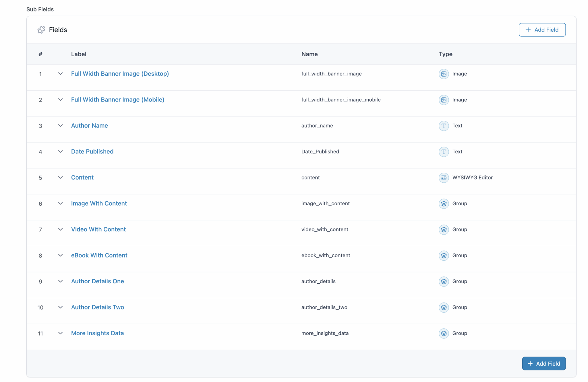Screen dimensions: 588x382
Task: Collapse the Full Width Banner Image (Mobile) chevron
Action: (60, 100)
